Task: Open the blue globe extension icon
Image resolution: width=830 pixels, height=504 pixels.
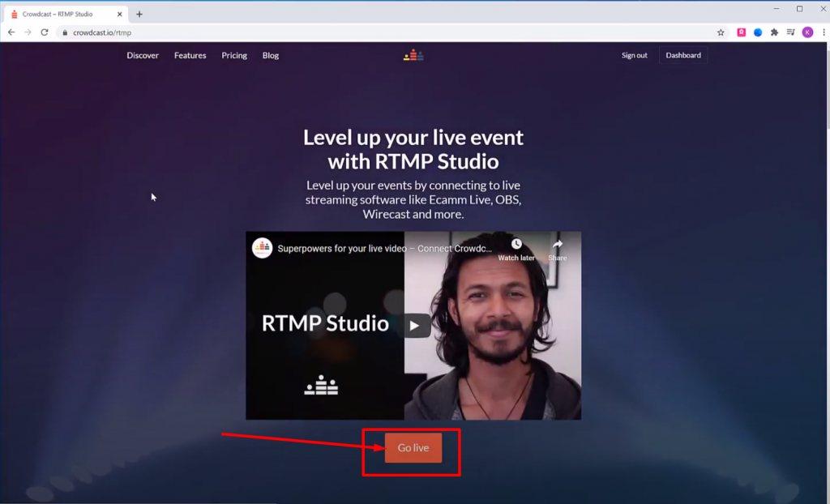Action: tap(758, 32)
